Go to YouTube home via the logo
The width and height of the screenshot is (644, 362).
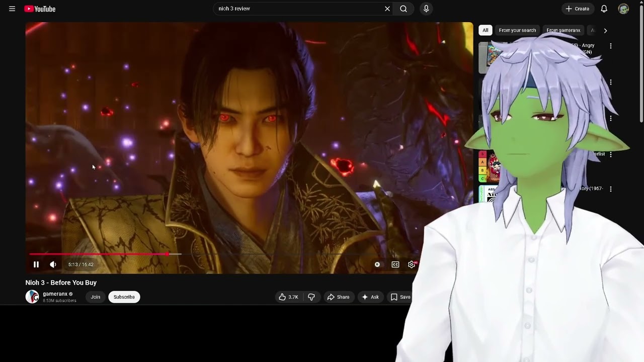(40, 9)
